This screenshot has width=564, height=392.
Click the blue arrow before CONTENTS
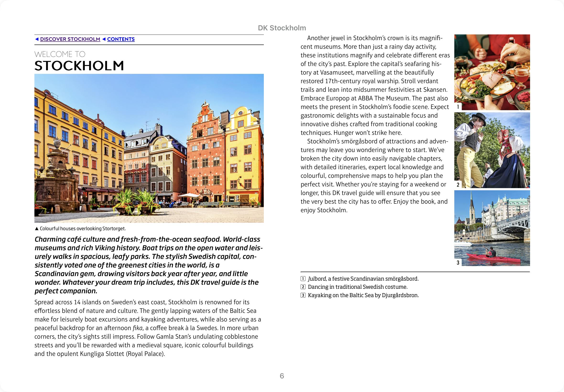(104, 39)
